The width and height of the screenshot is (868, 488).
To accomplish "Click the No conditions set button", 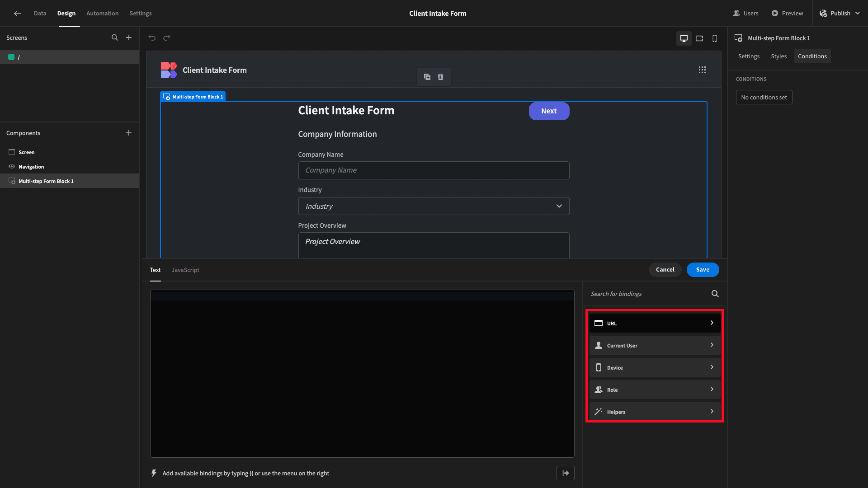I will click(x=764, y=97).
